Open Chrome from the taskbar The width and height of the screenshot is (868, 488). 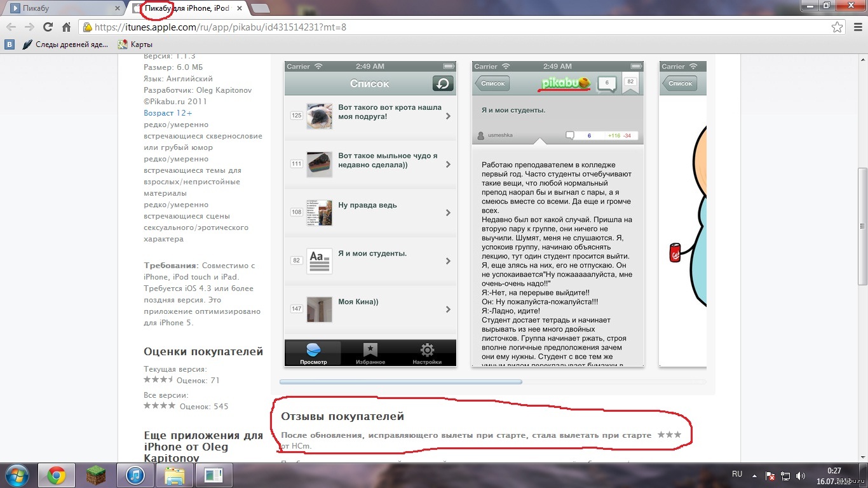[57, 475]
